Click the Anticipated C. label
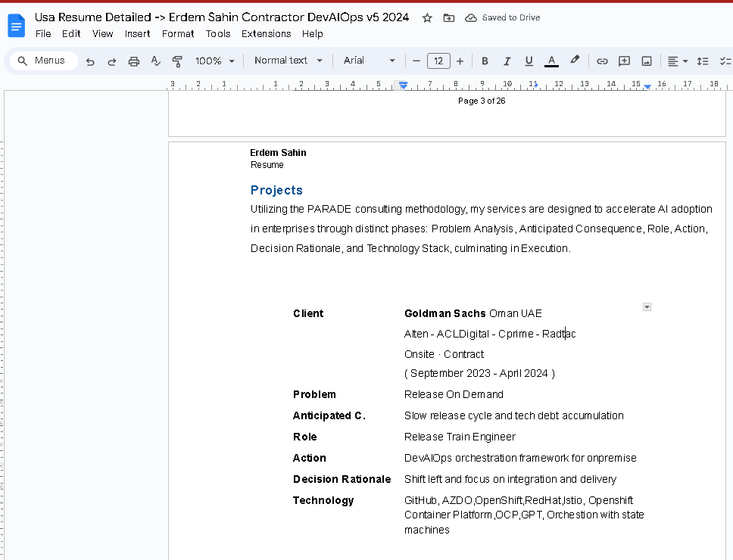Image resolution: width=733 pixels, height=560 pixels. point(329,415)
